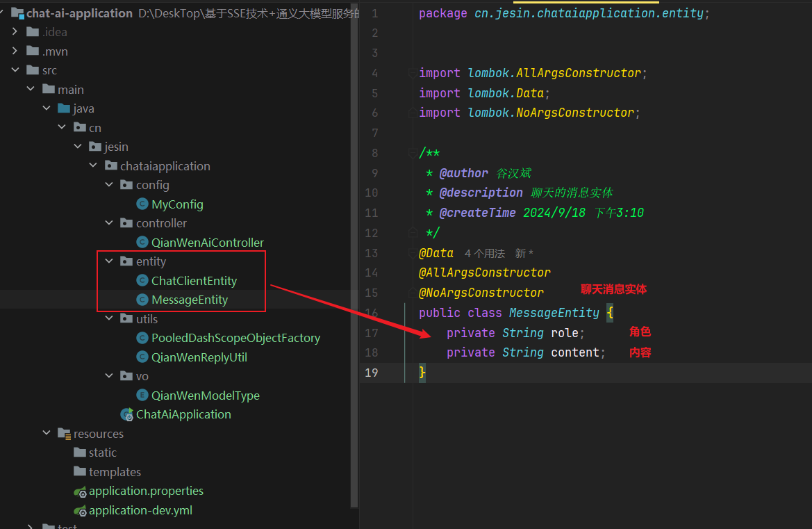Click the ChatAiApplication Spring Boot icon

pyautogui.click(x=127, y=414)
